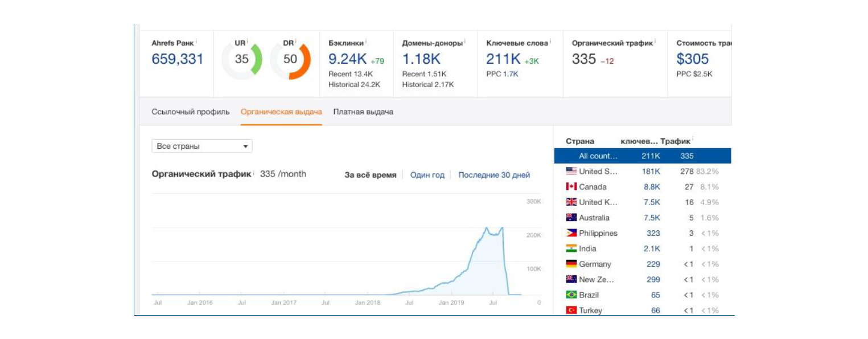Show chart for "Один год"
The height and width of the screenshot is (339, 868).
point(427,175)
